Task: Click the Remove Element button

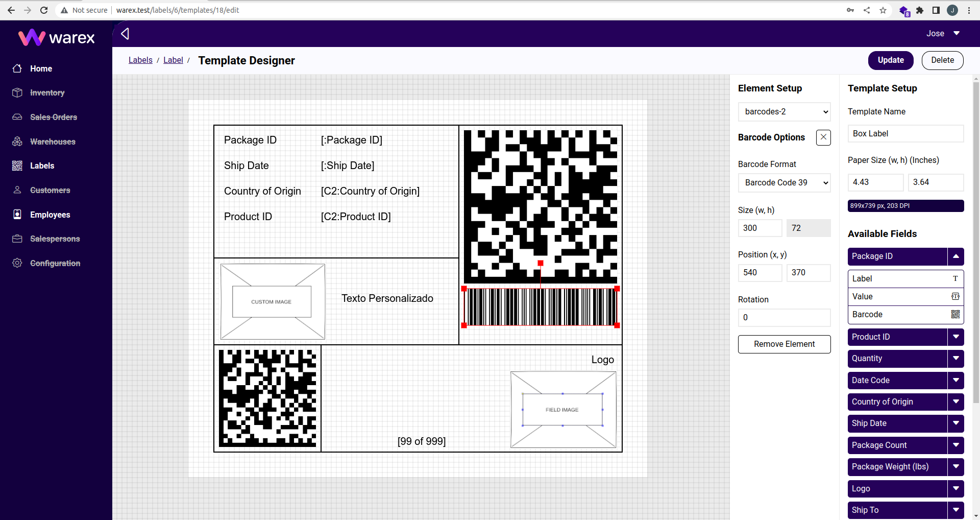Action: (x=784, y=344)
